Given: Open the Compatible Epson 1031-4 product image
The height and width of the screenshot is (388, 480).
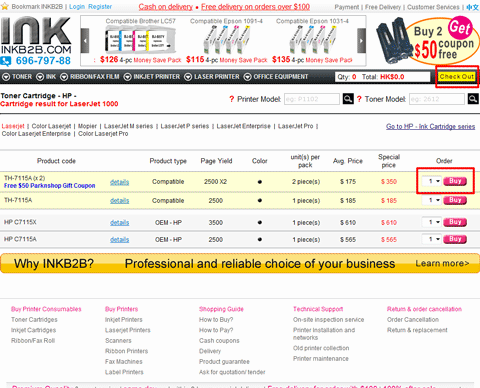Looking at the screenshot, I should 313,39.
